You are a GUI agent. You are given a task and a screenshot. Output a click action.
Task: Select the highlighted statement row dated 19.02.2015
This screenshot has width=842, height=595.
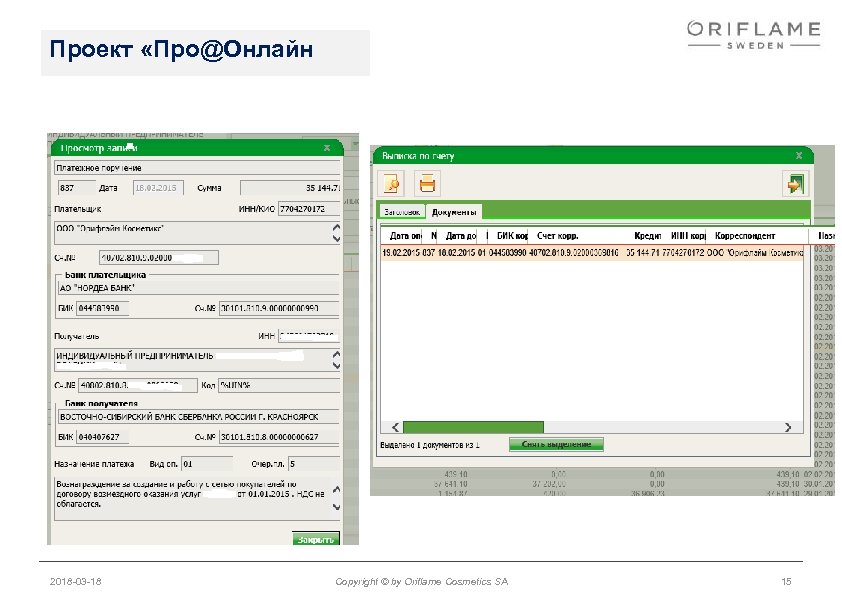click(x=592, y=252)
